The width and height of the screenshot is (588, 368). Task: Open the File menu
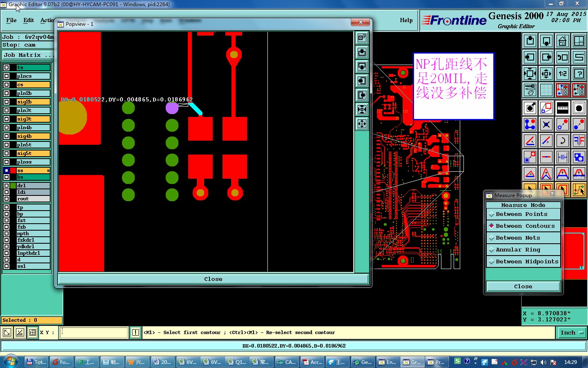(x=11, y=20)
